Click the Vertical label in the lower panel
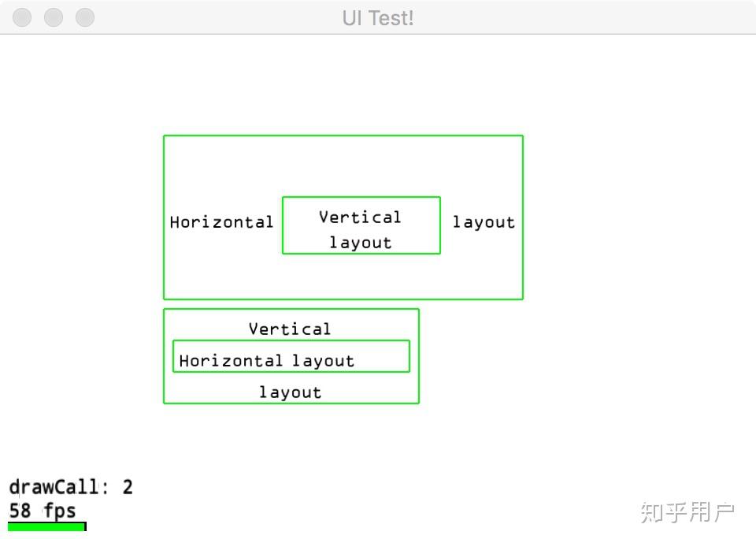This screenshot has width=756, height=539. click(290, 329)
